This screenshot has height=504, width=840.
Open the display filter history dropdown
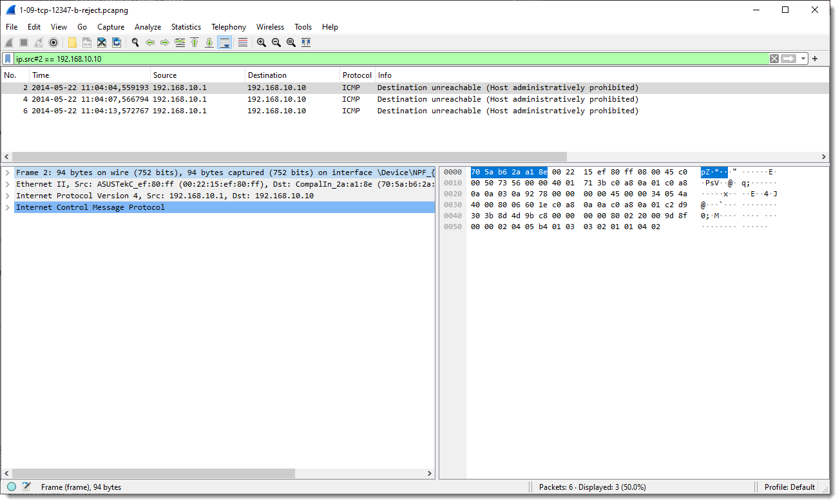804,59
